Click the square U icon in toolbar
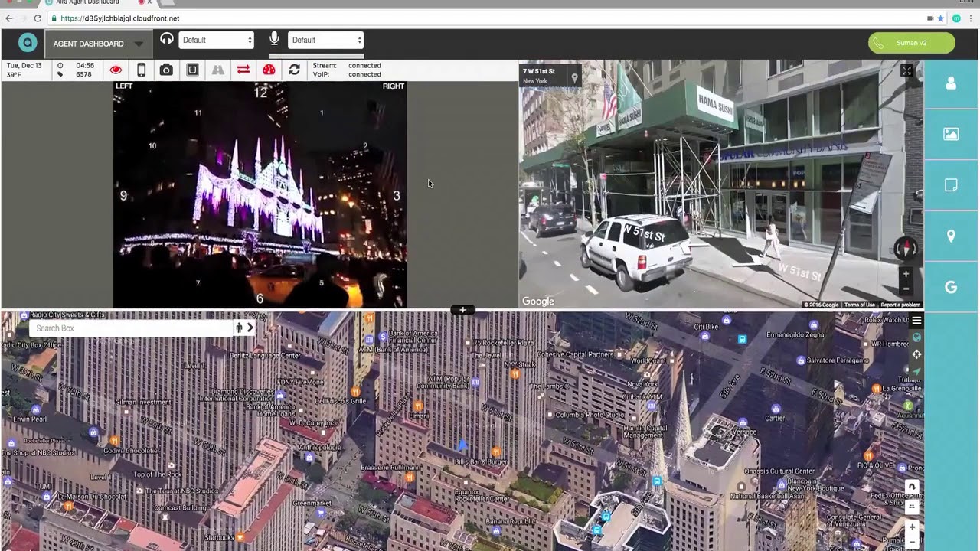This screenshot has width=980, height=551. coord(192,70)
